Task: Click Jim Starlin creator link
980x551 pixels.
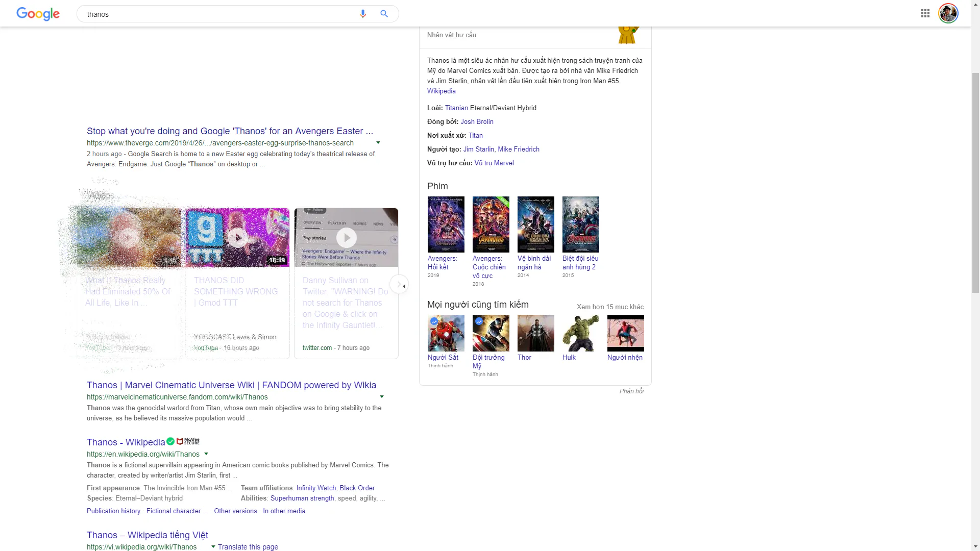Action: click(478, 149)
